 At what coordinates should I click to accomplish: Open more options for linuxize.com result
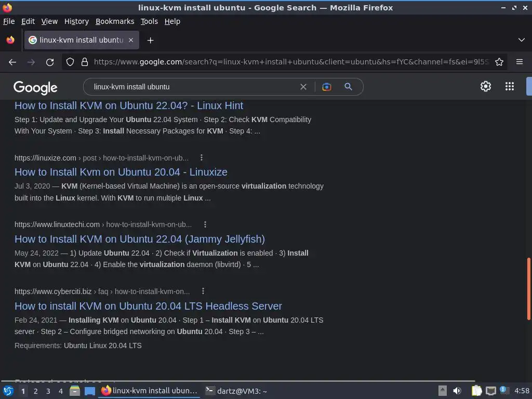[202, 157]
